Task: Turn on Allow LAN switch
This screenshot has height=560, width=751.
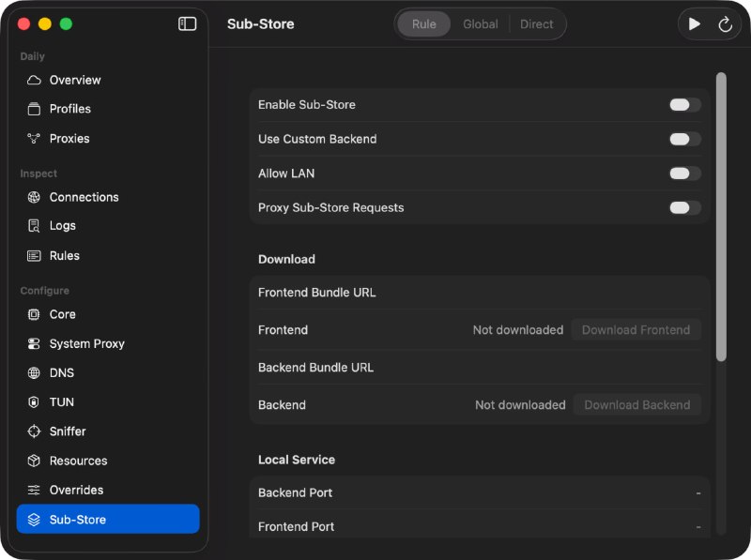Action: (x=685, y=174)
